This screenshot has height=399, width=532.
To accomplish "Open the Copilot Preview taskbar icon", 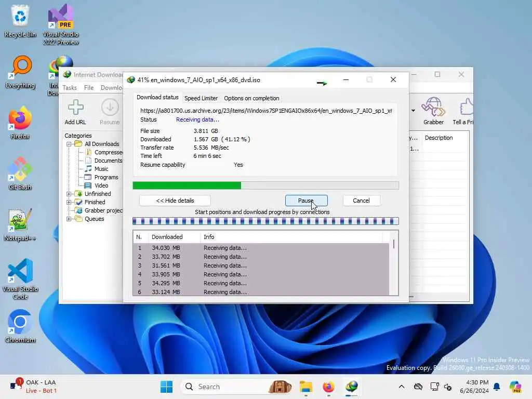I will 515,387.
